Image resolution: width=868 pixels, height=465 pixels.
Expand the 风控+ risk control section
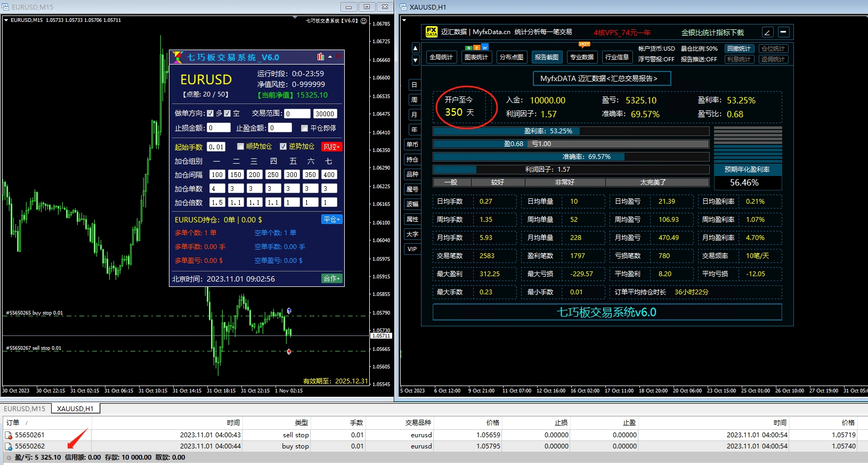pyautogui.click(x=331, y=147)
